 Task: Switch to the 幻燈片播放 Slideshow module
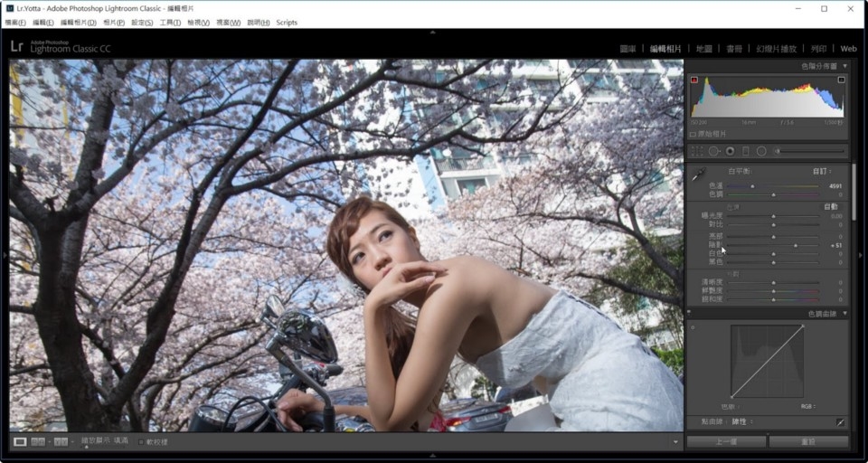click(x=776, y=49)
